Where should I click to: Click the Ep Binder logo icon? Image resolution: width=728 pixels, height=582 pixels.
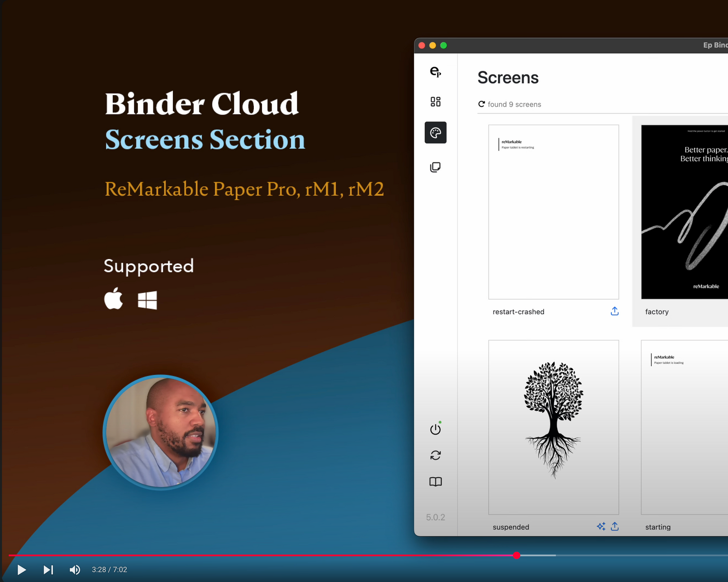(435, 72)
